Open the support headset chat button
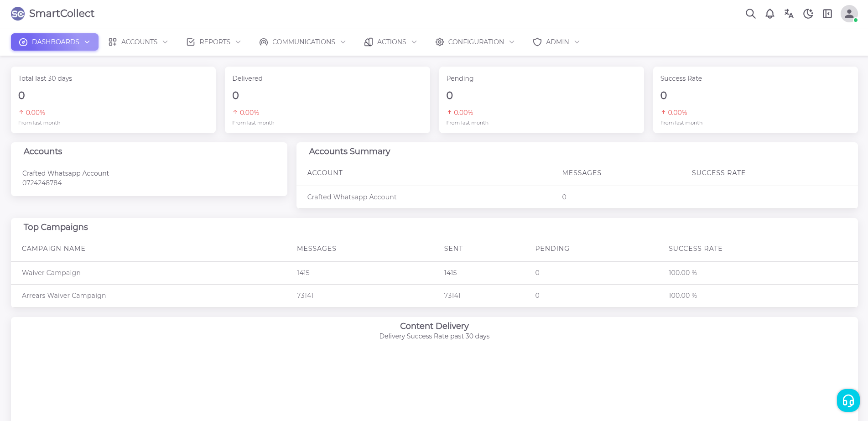Viewport: 868px width, 421px height. [848, 400]
